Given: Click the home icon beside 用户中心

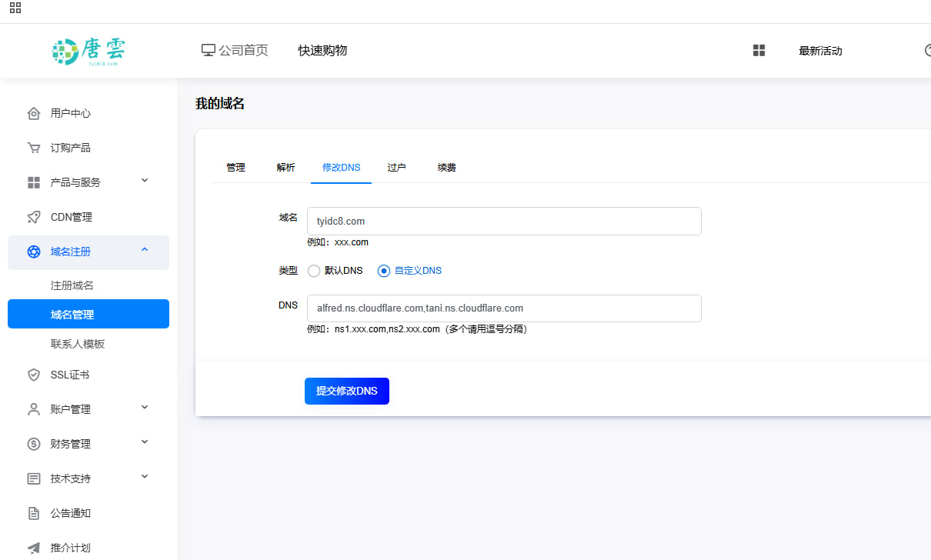Looking at the screenshot, I should 34,113.
